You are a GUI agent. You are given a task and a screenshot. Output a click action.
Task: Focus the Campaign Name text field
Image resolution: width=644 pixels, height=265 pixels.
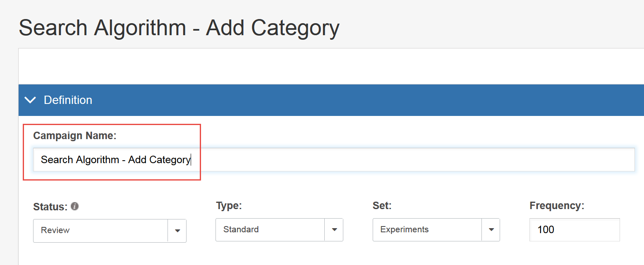pos(334,160)
